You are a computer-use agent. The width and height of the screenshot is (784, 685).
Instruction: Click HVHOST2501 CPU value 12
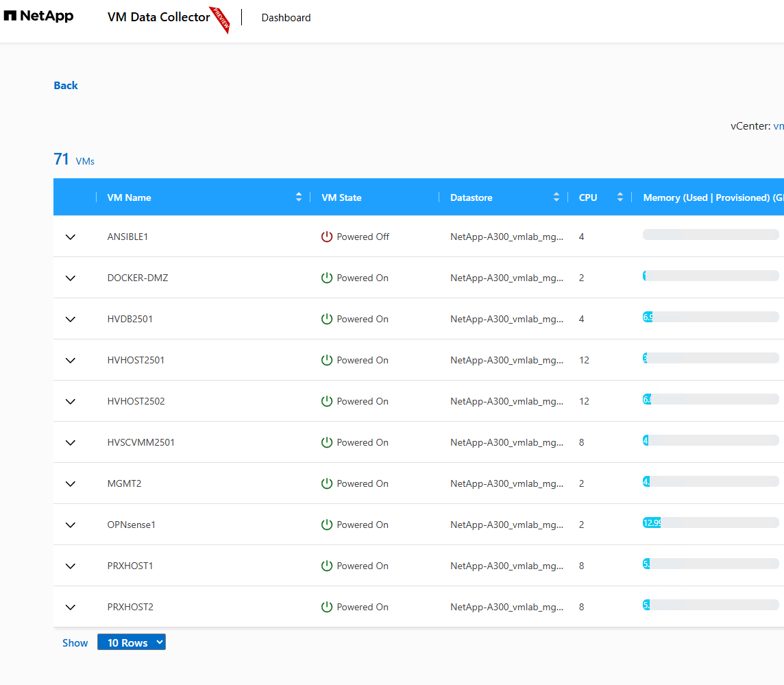tap(584, 360)
